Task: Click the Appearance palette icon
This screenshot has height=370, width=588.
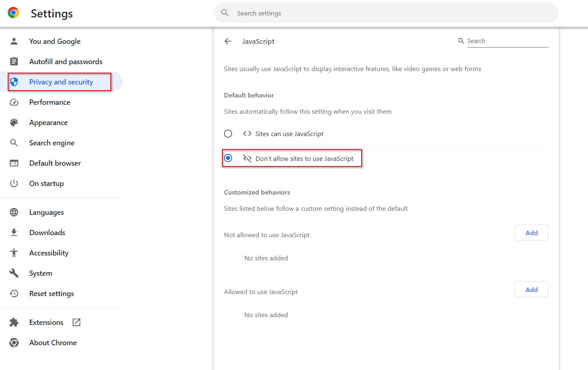Action: click(14, 123)
